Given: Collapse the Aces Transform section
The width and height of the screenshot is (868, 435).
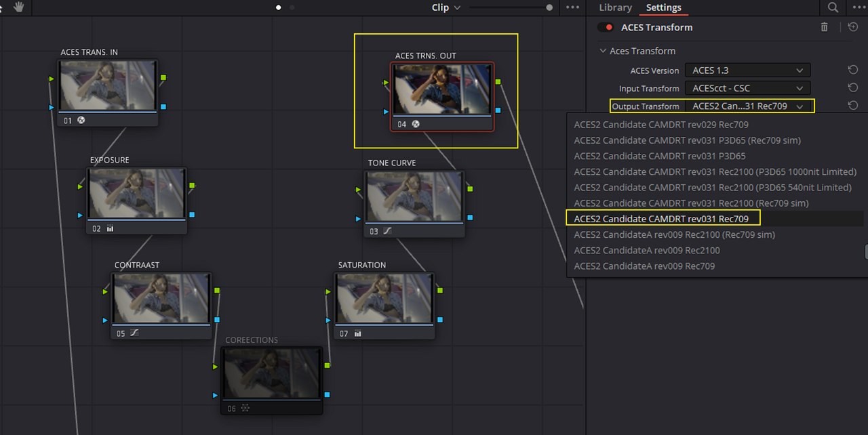Looking at the screenshot, I should click(603, 51).
